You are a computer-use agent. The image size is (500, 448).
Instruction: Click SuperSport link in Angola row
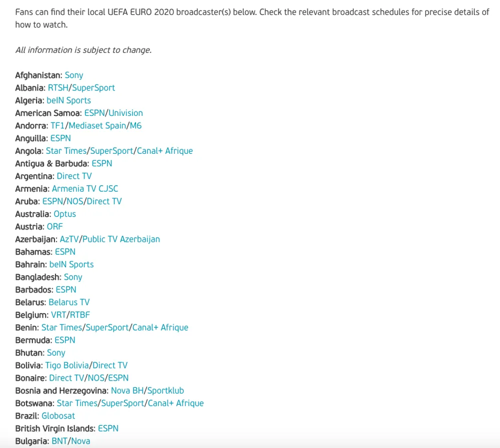tap(111, 151)
